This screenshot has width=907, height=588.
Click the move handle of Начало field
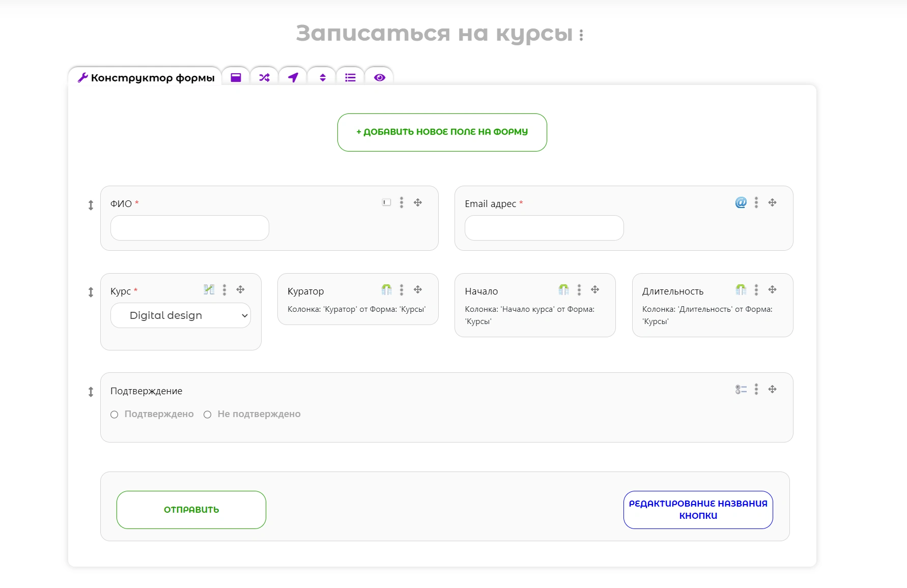(595, 289)
